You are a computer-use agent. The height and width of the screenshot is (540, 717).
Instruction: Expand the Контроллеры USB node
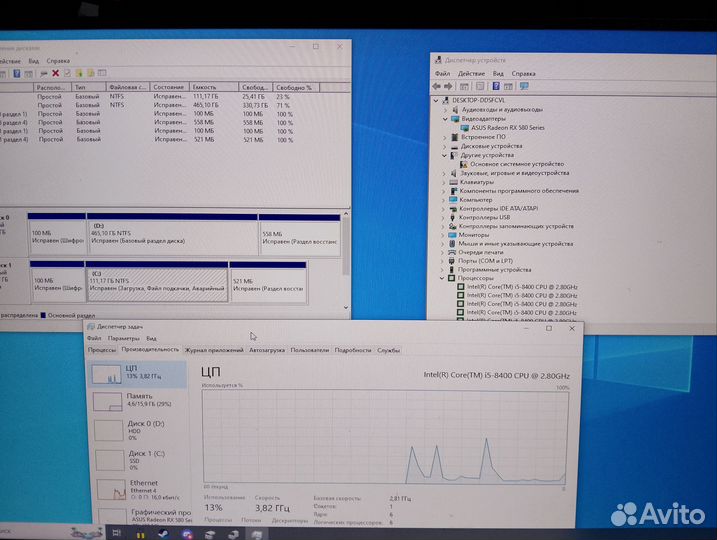click(x=443, y=218)
